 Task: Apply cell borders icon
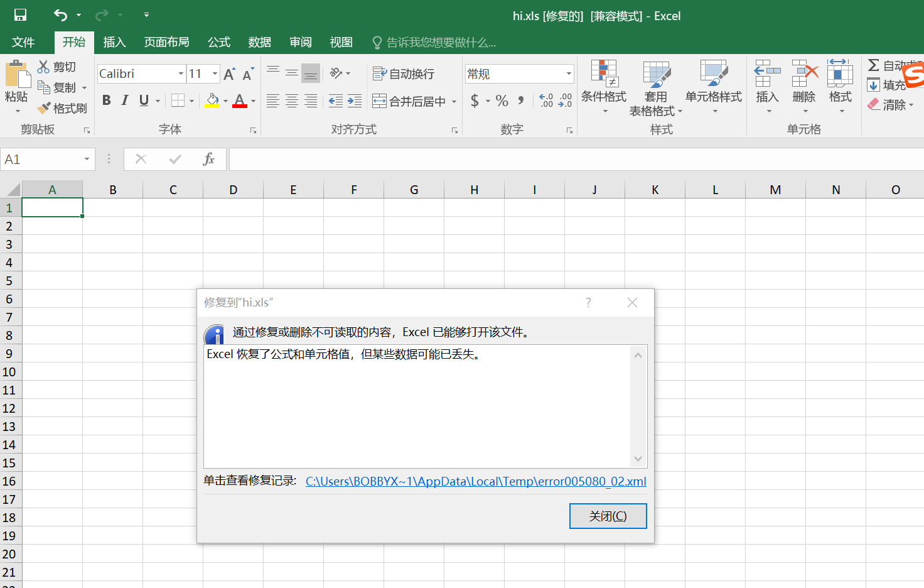point(178,101)
